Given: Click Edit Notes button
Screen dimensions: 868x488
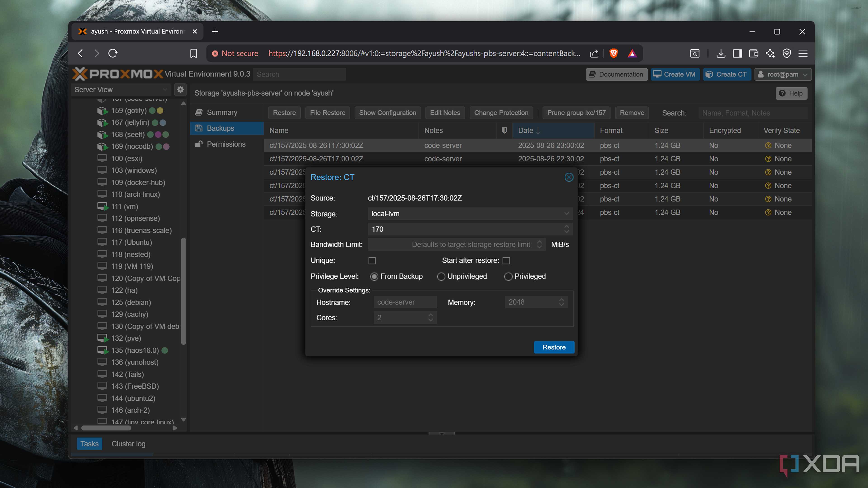Looking at the screenshot, I should click(x=445, y=113).
